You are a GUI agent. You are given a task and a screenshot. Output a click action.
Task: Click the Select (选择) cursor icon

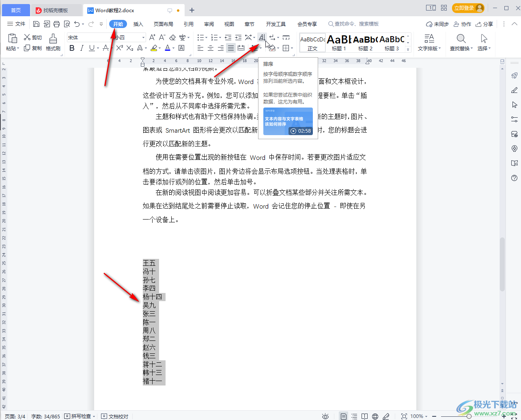484,39
